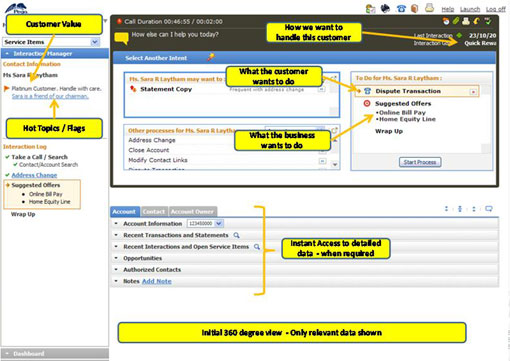Select Modify Contact Links process

tap(158, 160)
